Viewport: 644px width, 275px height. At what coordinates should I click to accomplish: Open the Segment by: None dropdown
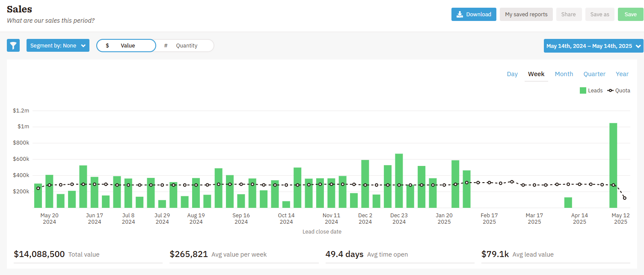(58, 46)
